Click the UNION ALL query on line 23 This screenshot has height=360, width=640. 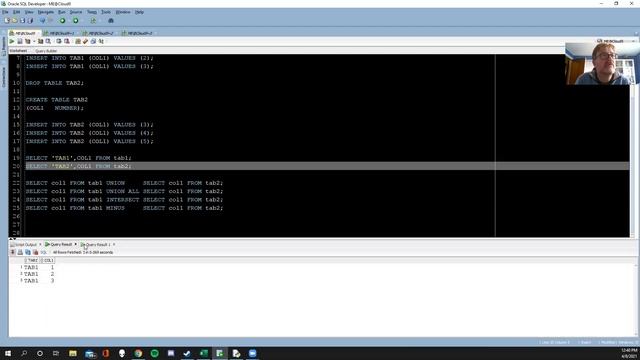point(124,191)
